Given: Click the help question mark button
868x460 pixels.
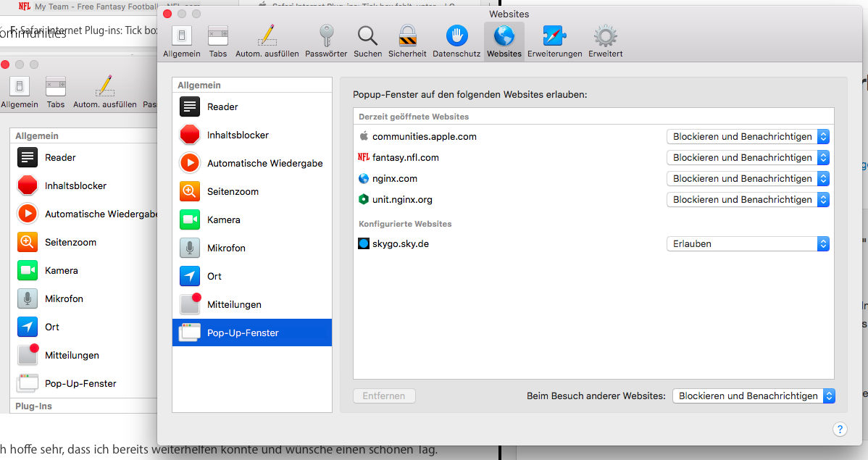Looking at the screenshot, I should (840, 430).
